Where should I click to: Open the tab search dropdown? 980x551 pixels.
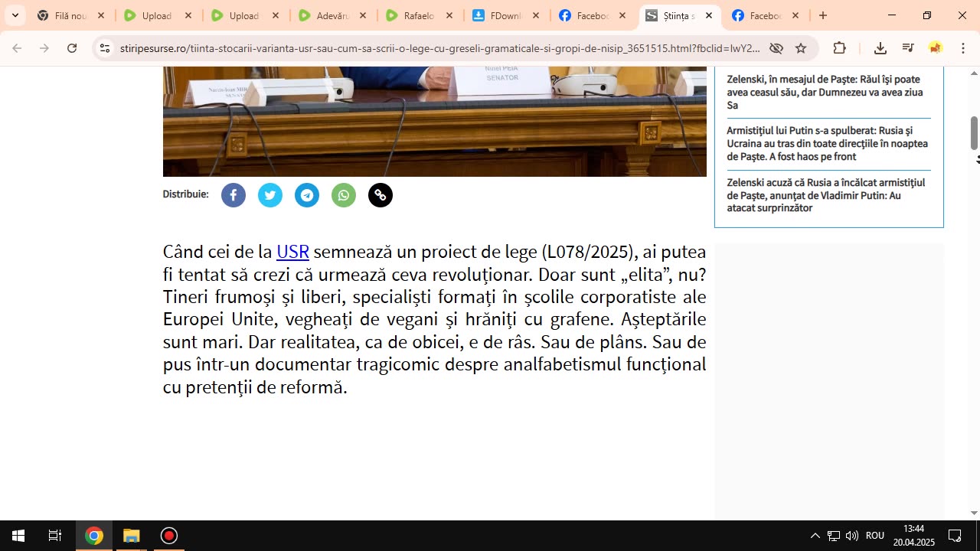tap(15, 15)
